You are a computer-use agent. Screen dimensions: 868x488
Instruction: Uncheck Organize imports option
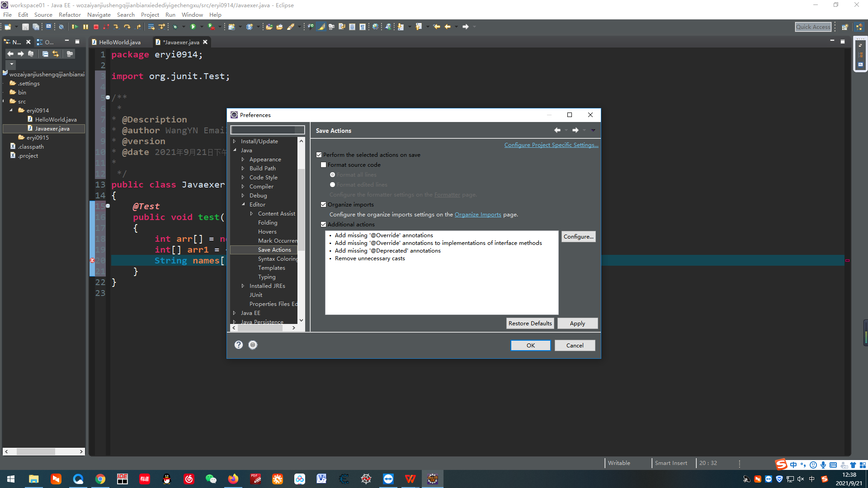point(324,205)
